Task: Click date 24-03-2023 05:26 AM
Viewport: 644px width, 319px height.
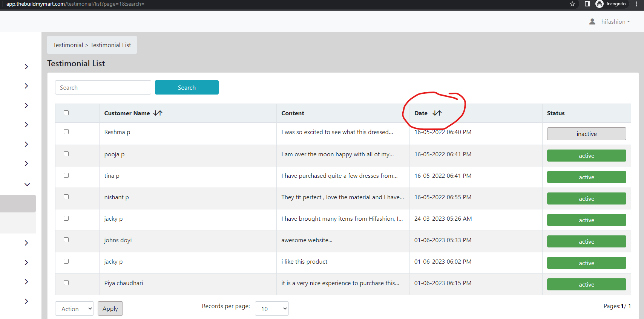Action: (x=443, y=219)
